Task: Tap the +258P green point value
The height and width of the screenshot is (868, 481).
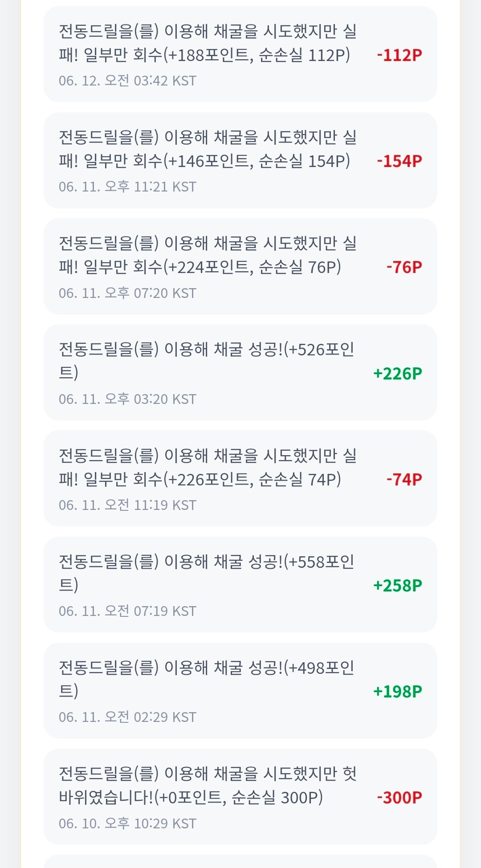Action: click(398, 585)
